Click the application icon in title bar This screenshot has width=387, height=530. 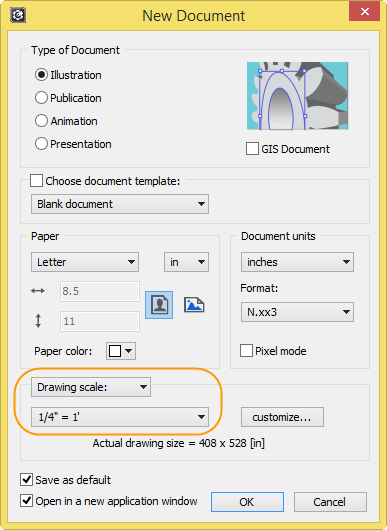(x=18, y=15)
